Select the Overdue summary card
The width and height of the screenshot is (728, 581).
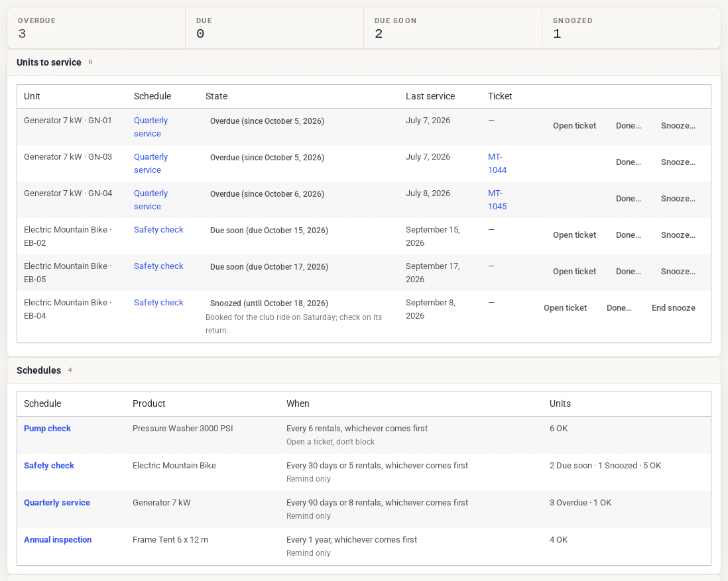pyautogui.click(x=96, y=28)
